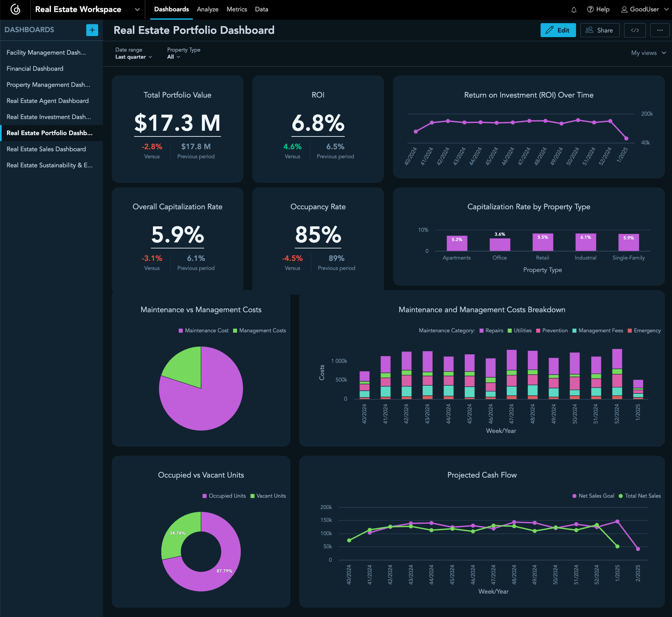This screenshot has height=617, width=672.
Task: Open the notifications bell
Action: (574, 9)
